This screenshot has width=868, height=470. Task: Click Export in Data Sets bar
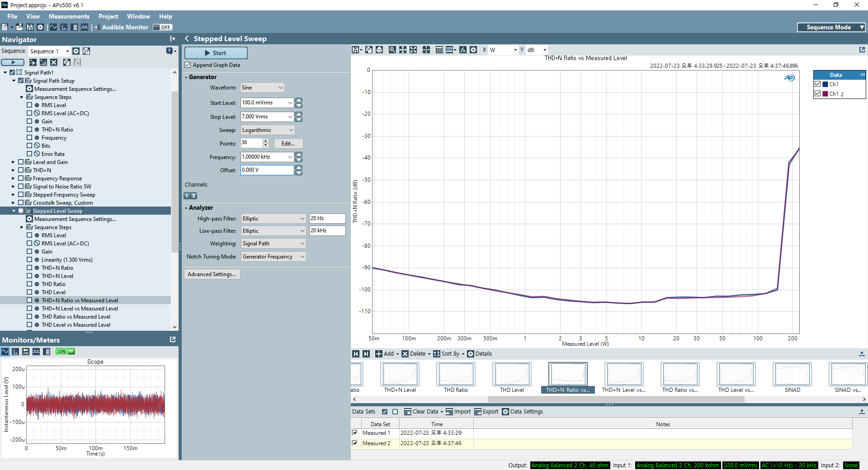pos(486,412)
